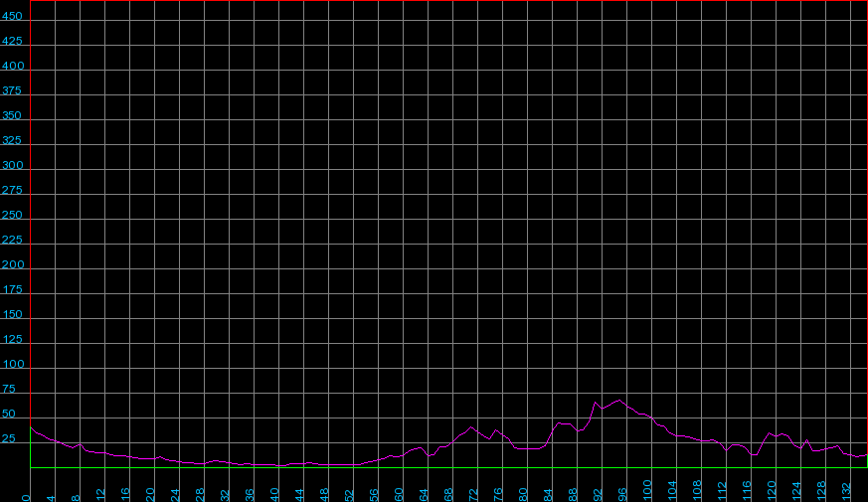Select the horizontal axis label 40
The width and height of the screenshot is (868, 502).
pyautogui.click(x=275, y=495)
